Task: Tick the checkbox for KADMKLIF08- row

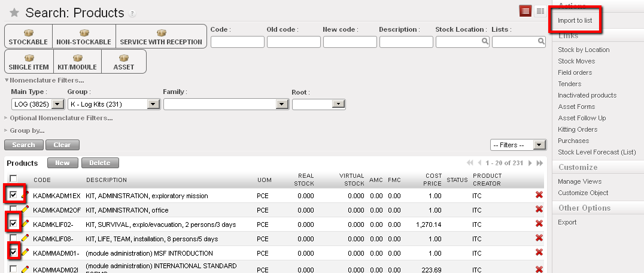Action: click(x=14, y=238)
